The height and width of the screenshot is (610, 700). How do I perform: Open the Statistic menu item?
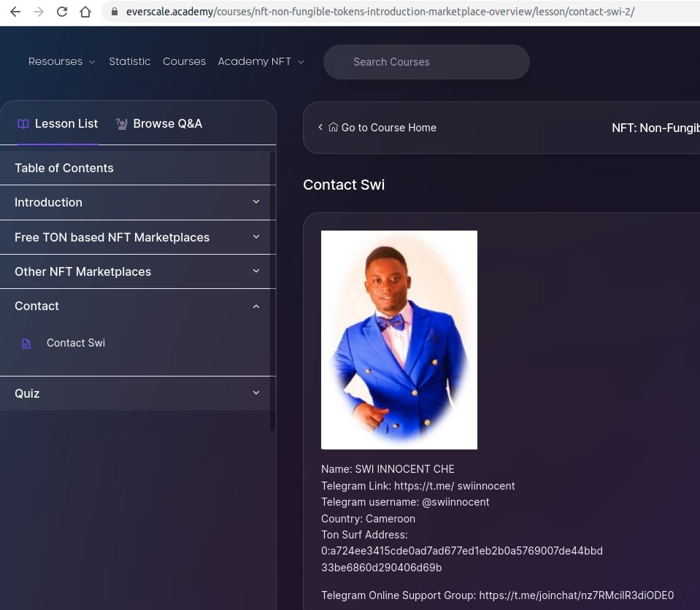129,62
